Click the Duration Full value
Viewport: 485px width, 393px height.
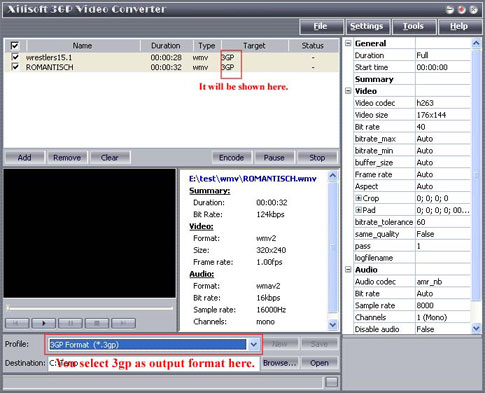(x=443, y=55)
